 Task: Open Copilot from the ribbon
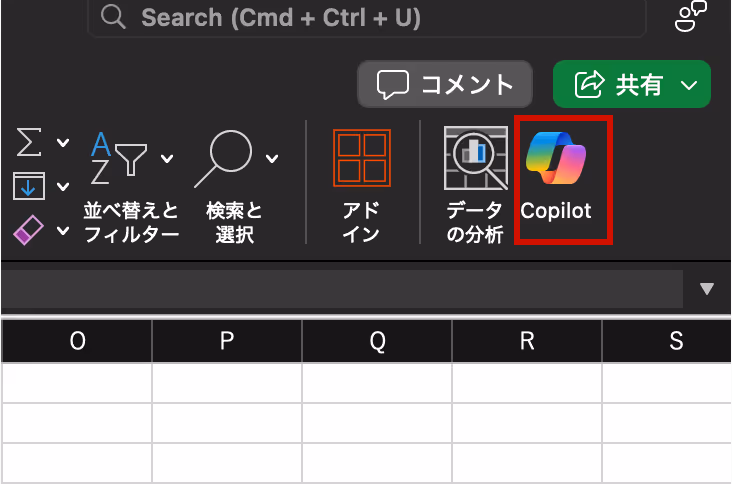[556, 176]
